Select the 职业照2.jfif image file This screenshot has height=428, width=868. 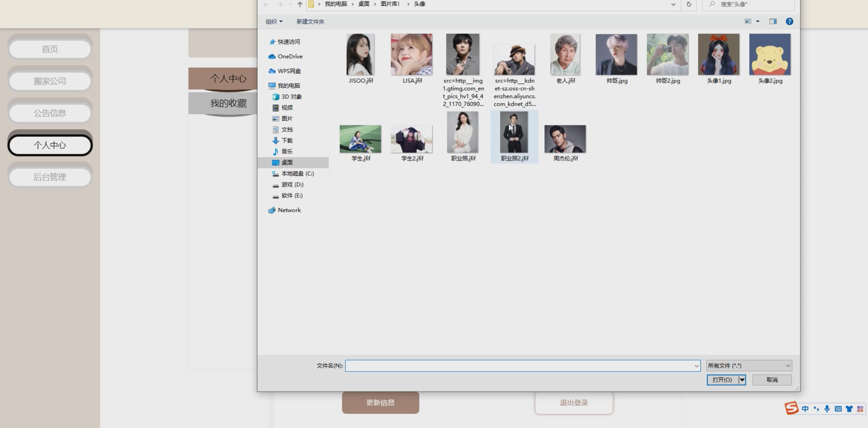pos(514,137)
